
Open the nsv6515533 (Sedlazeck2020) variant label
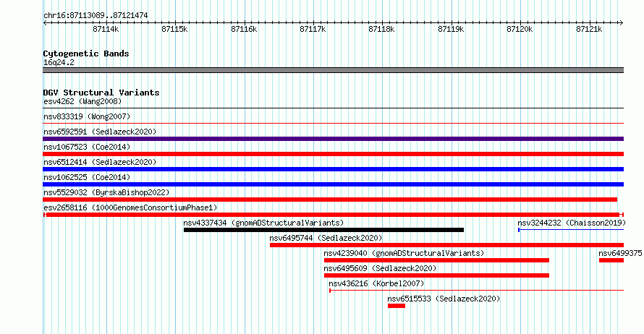click(x=444, y=299)
